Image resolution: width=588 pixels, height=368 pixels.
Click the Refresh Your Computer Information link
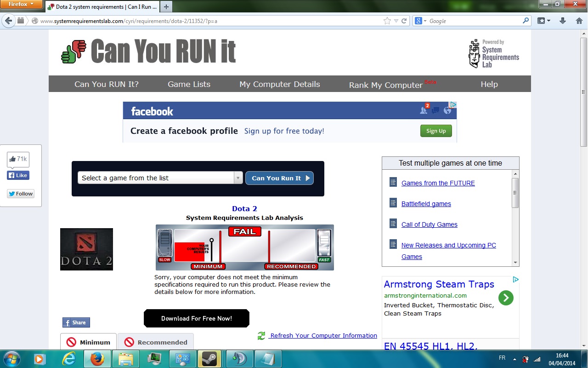click(x=323, y=336)
